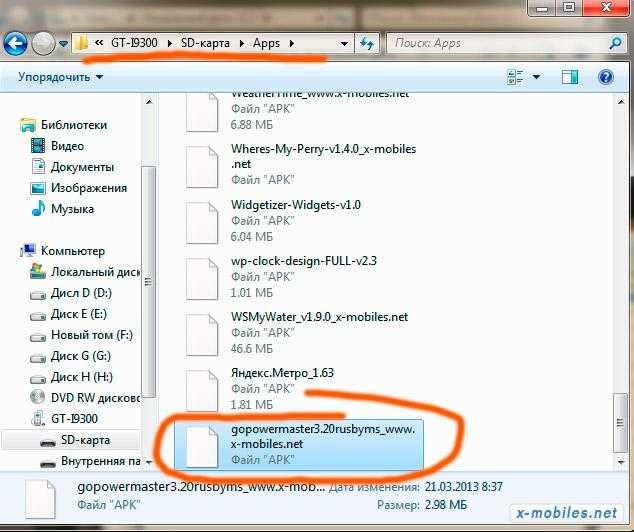Select Компьютер in navigation pane
This screenshot has height=532, width=634.
(72, 251)
